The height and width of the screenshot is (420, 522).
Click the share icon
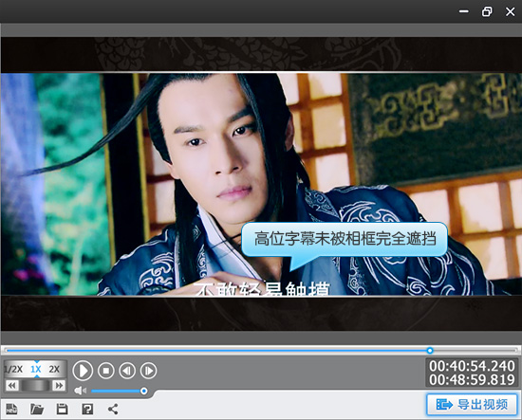113,409
